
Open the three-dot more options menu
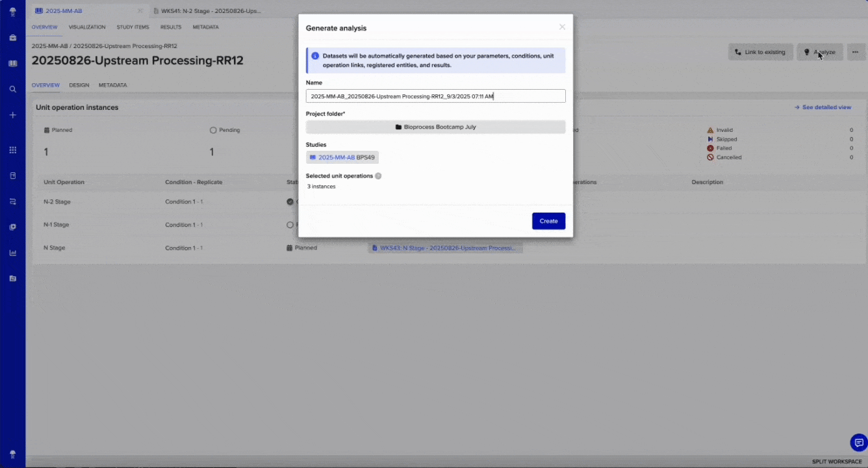856,52
